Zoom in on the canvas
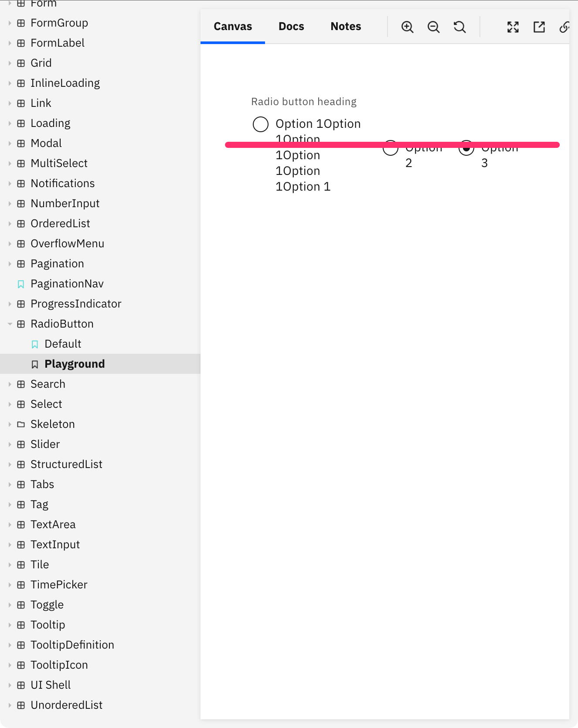Viewport: 578px width, 728px height. point(407,27)
